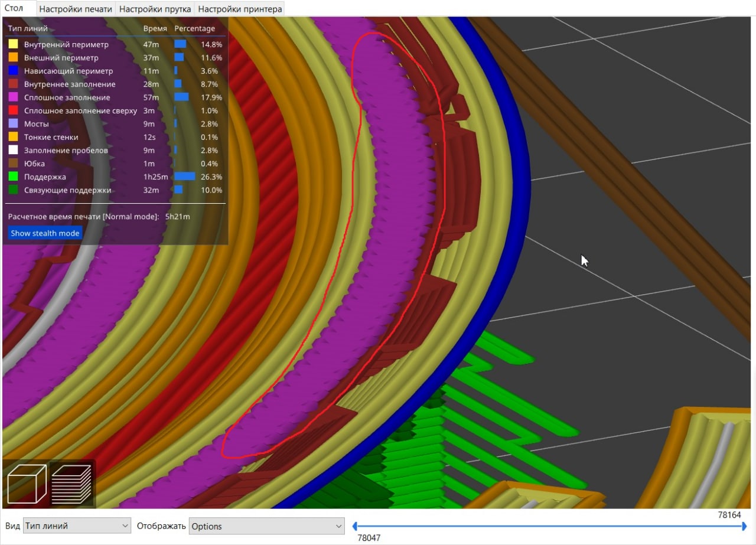Click the 5h21m estimated print time
756x545 pixels.
tap(178, 217)
